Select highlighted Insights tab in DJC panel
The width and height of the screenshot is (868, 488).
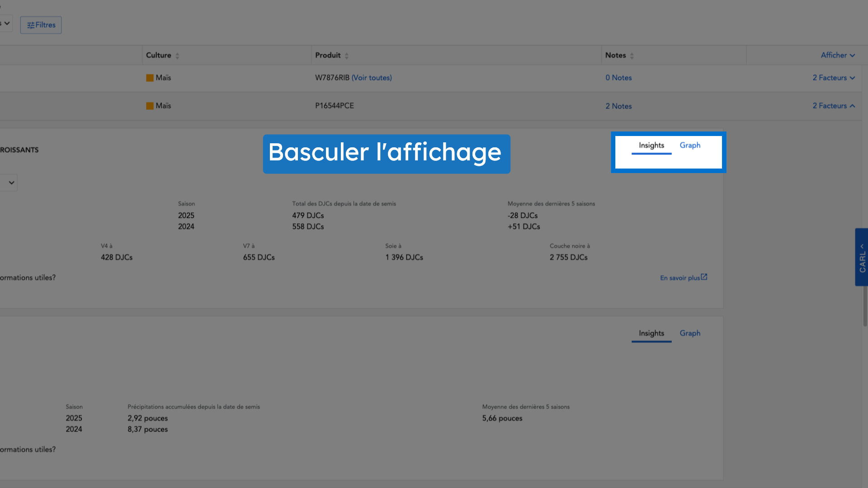tap(651, 145)
